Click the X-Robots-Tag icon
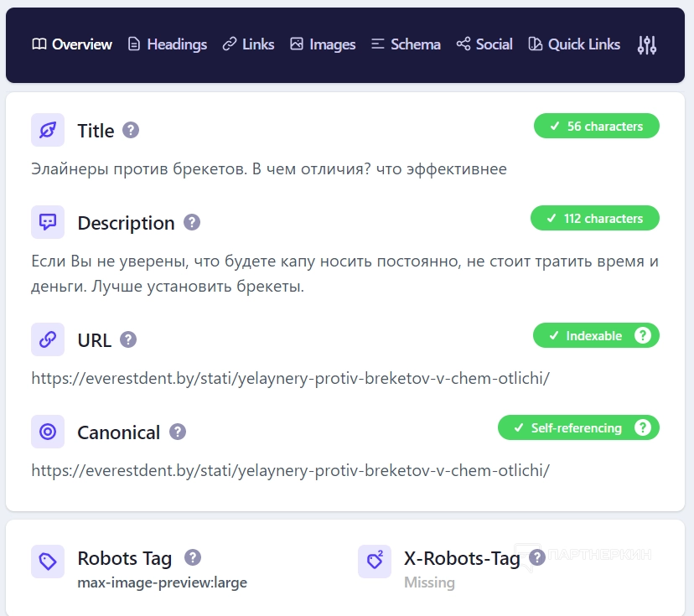This screenshot has height=616, width=694. 375,562
